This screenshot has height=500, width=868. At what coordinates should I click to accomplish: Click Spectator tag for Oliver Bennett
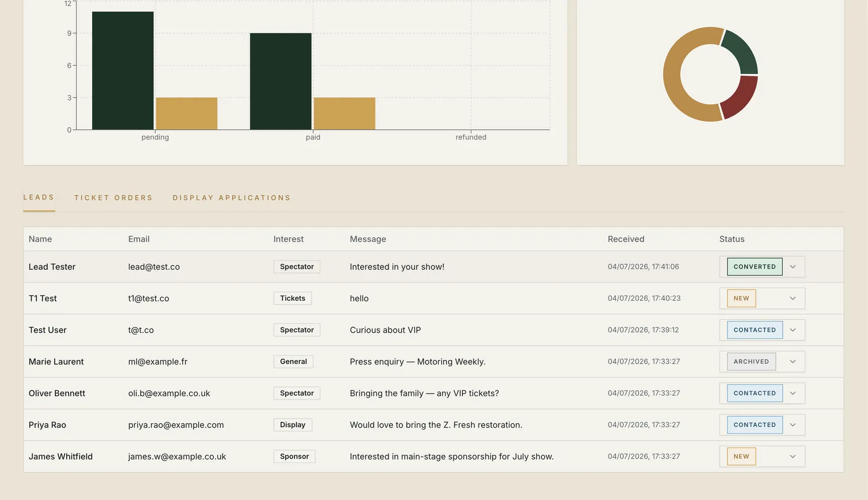[297, 393]
